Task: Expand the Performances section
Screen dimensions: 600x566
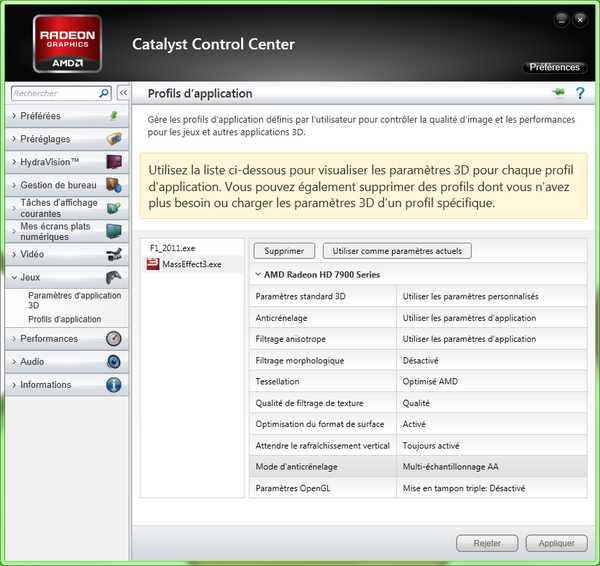Action: [14, 339]
